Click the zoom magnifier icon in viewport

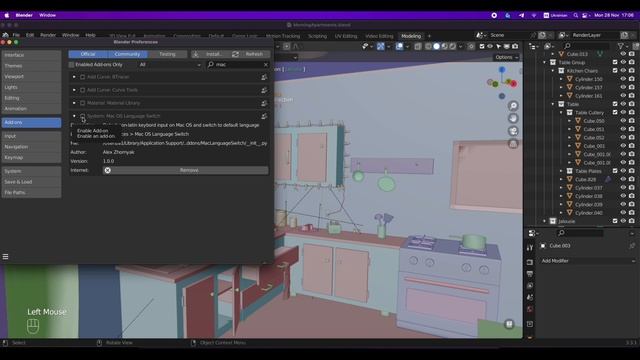tap(513, 106)
